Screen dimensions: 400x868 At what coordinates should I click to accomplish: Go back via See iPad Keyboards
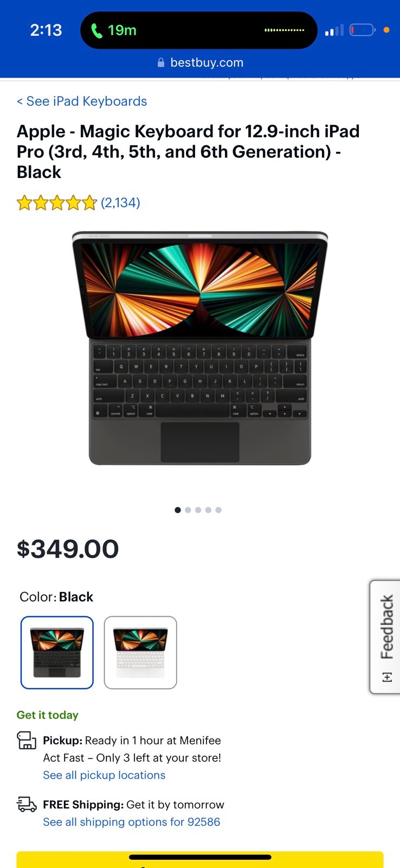click(x=82, y=101)
